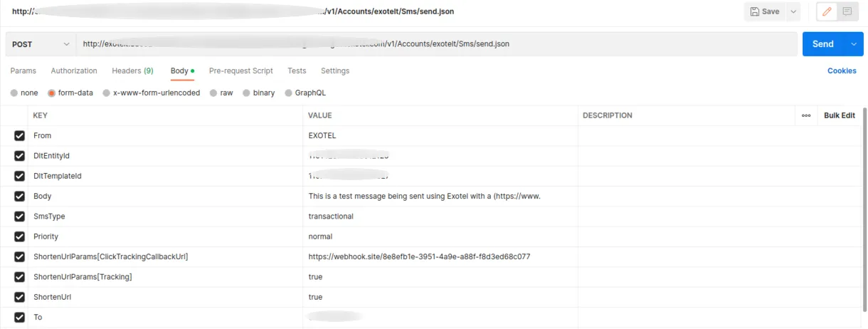Select the binary body type
Image resolution: width=868 pixels, height=329 pixels.
(258, 93)
